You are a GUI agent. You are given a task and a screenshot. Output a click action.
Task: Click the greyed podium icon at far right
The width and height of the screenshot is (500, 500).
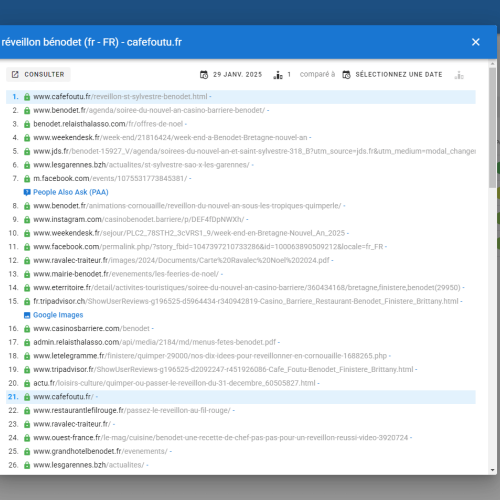pyautogui.click(x=459, y=75)
